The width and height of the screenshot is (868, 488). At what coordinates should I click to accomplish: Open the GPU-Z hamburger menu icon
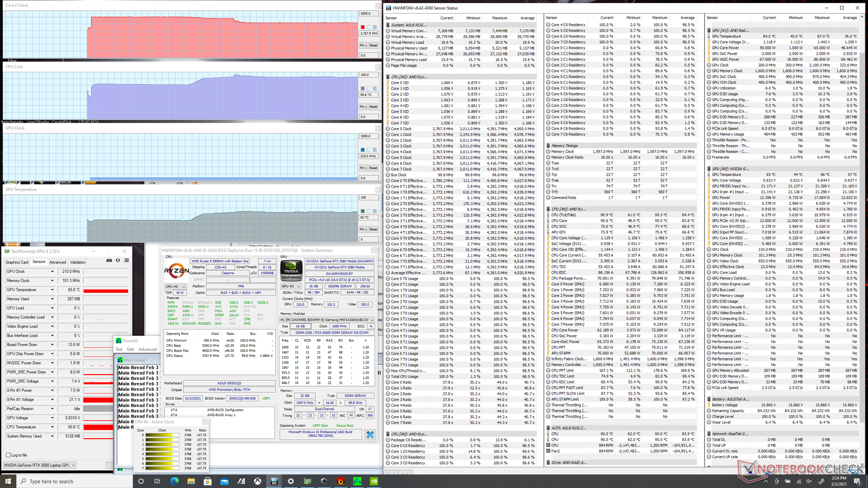pos(127,261)
